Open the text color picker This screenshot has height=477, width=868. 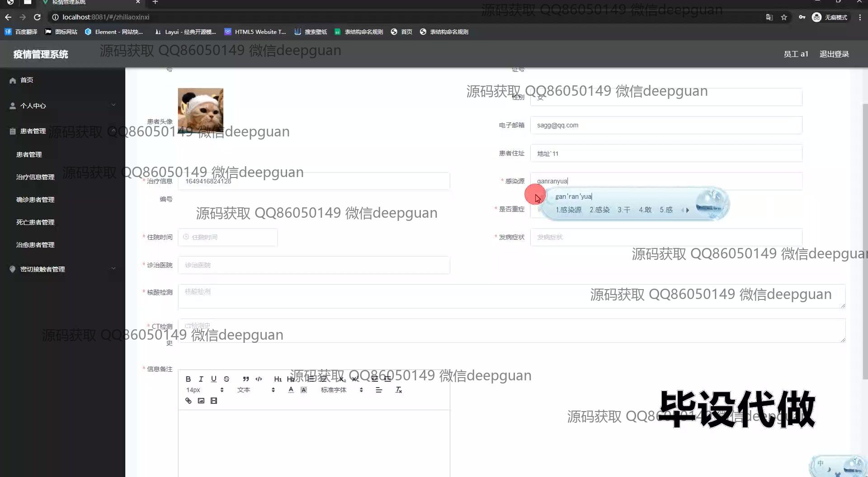[x=291, y=390]
